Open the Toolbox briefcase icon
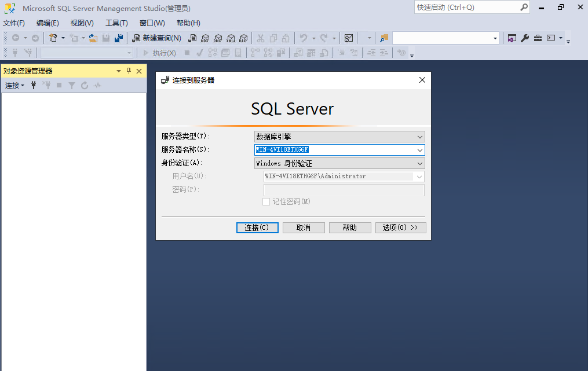The image size is (588, 371). 538,38
